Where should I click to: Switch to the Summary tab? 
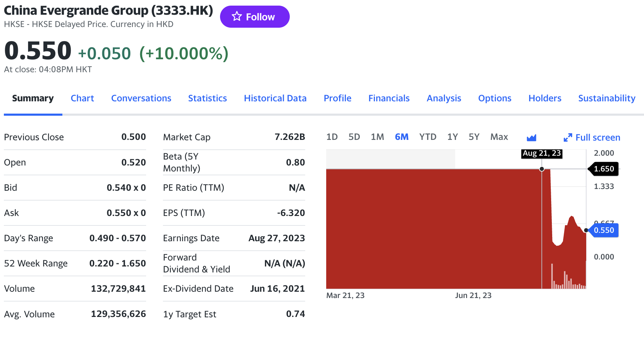coord(33,98)
